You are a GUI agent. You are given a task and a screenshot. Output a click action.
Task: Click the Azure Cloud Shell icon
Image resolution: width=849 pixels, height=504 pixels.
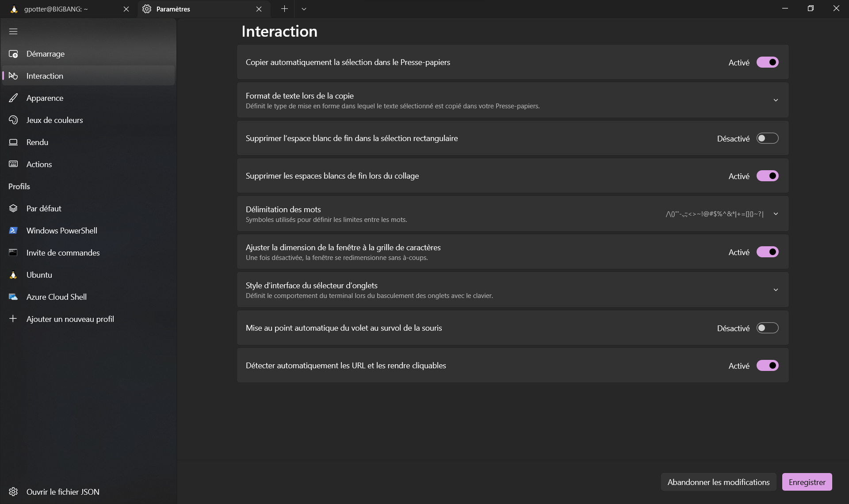tap(13, 297)
